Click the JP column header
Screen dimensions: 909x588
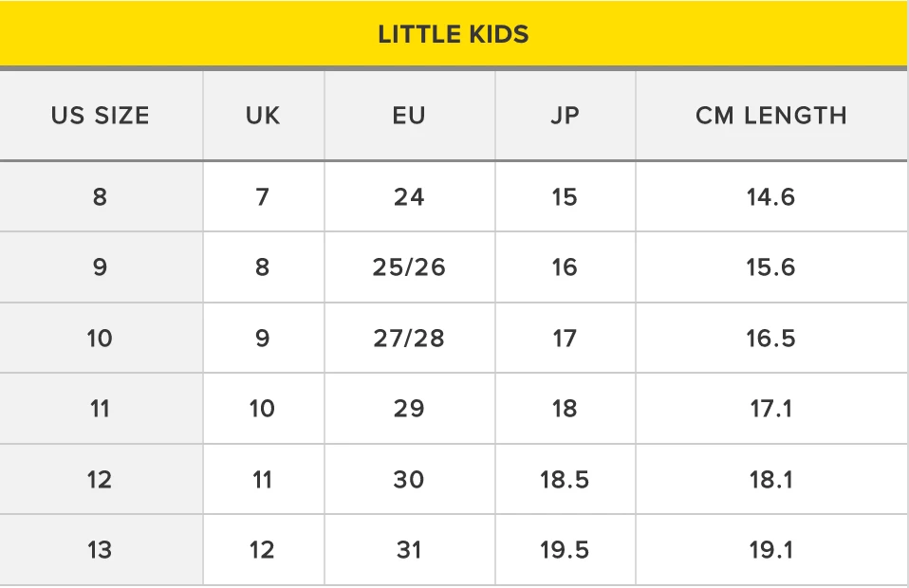(565, 116)
